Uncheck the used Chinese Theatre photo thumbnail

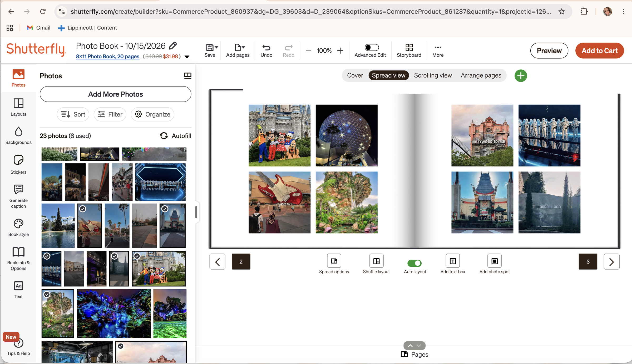[x=165, y=209]
